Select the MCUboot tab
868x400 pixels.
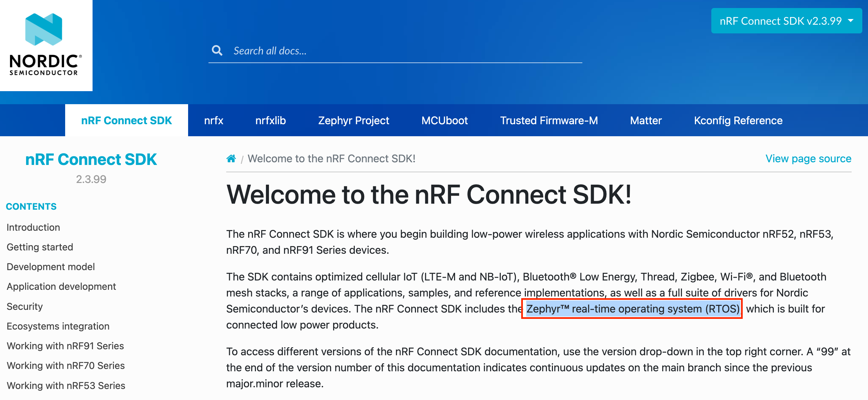444,121
